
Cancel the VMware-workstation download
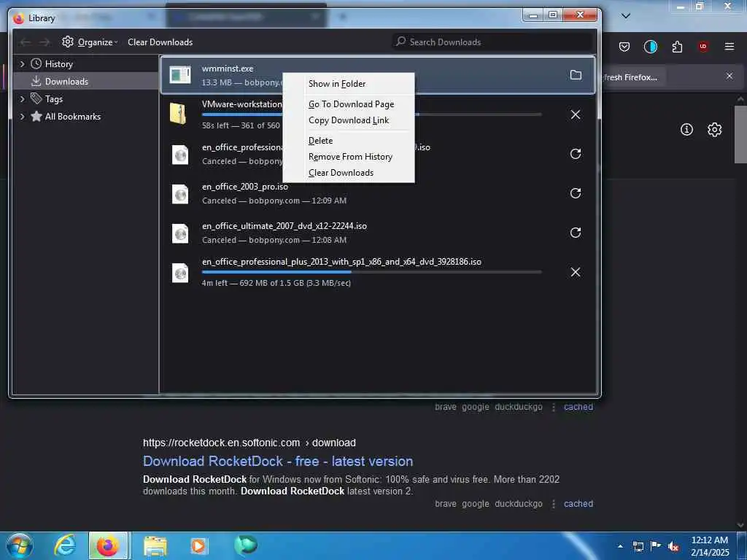tap(576, 114)
